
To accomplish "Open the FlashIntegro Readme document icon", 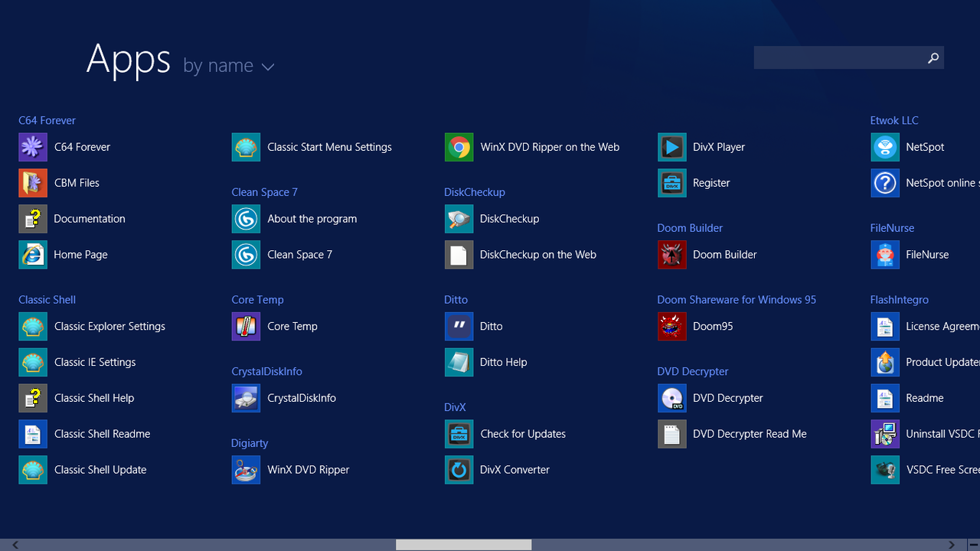I will click(884, 398).
